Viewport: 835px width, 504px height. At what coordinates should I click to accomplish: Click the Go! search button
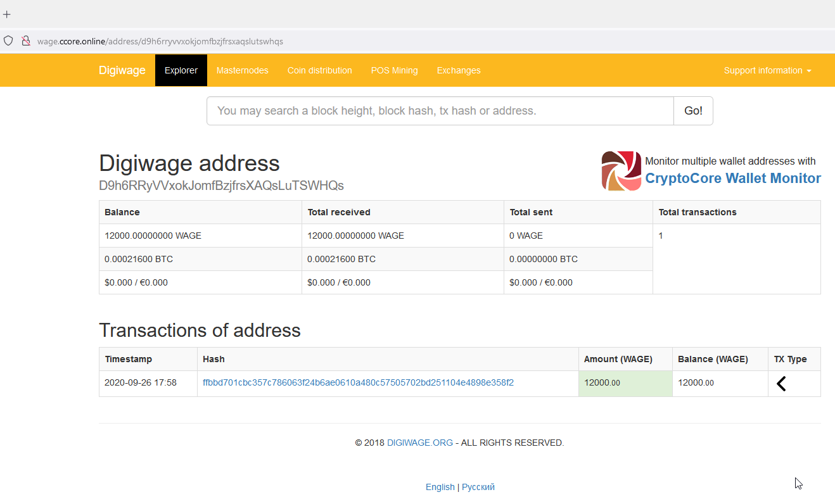click(x=693, y=111)
